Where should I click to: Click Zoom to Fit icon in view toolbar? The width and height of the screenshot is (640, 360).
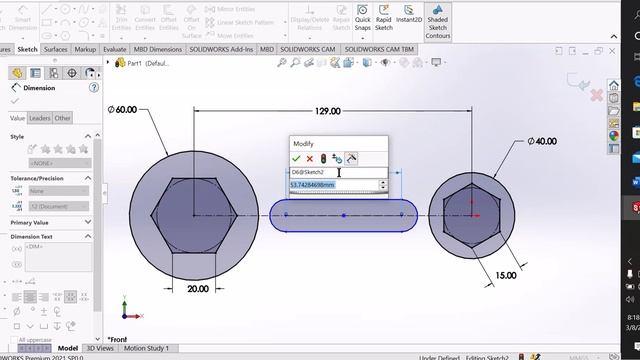[282, 62]
